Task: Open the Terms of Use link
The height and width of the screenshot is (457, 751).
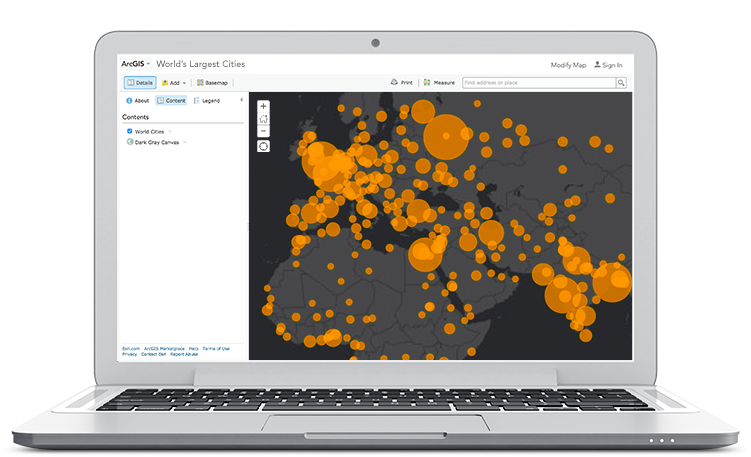Action: tap(216, 349)
